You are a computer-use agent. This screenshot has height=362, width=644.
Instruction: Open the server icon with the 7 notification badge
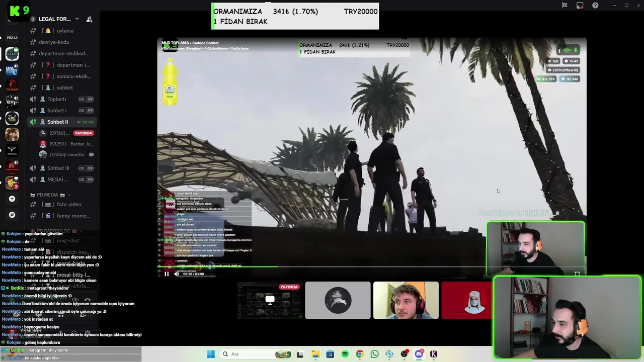[12, 183]
